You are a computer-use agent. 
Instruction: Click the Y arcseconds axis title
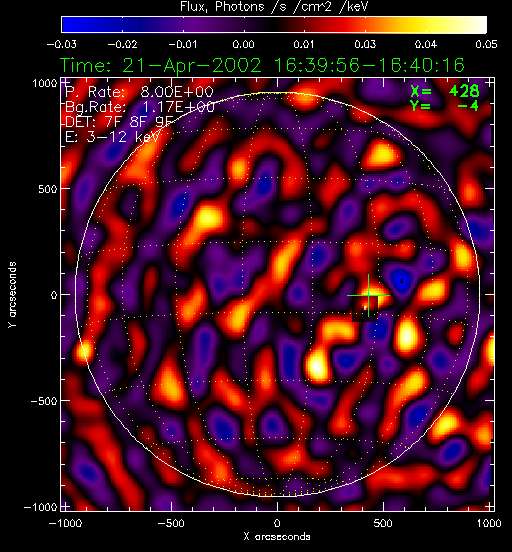point(12,295)
